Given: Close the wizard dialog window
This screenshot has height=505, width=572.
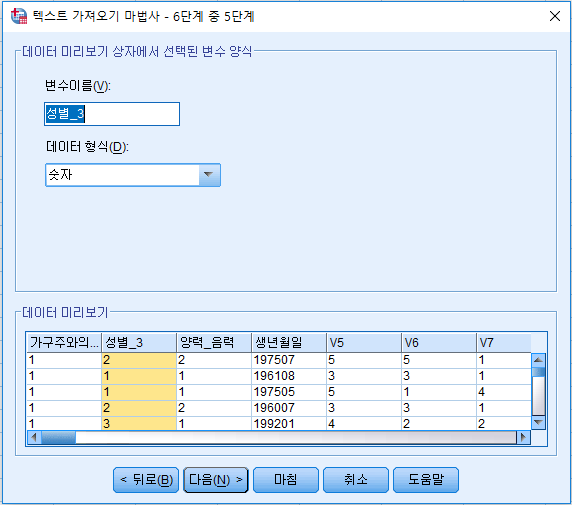Looking at the screenshot, I should pyautogui.click(x=555, y=16).
